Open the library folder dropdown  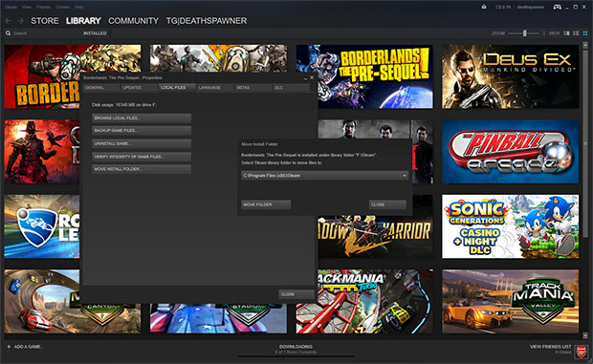tap(324, 176)
